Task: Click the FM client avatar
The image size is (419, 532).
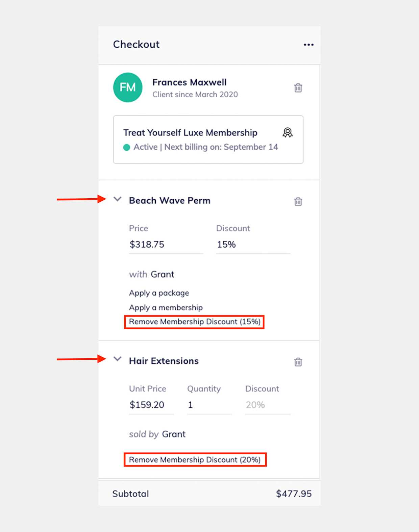Action: pyautogui.click(x=127, y=87)
